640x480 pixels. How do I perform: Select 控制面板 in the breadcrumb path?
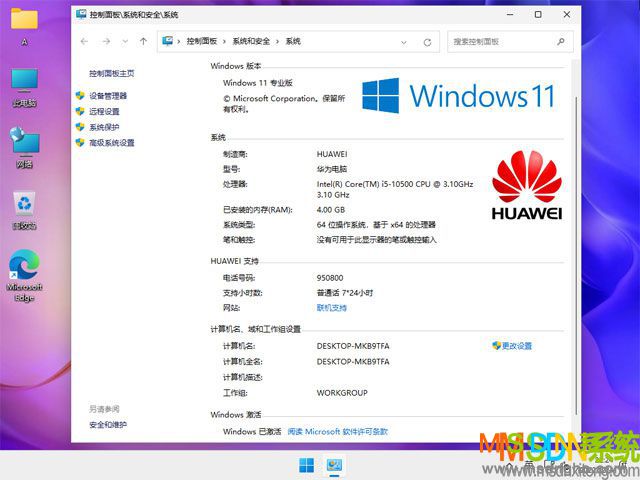202,41
